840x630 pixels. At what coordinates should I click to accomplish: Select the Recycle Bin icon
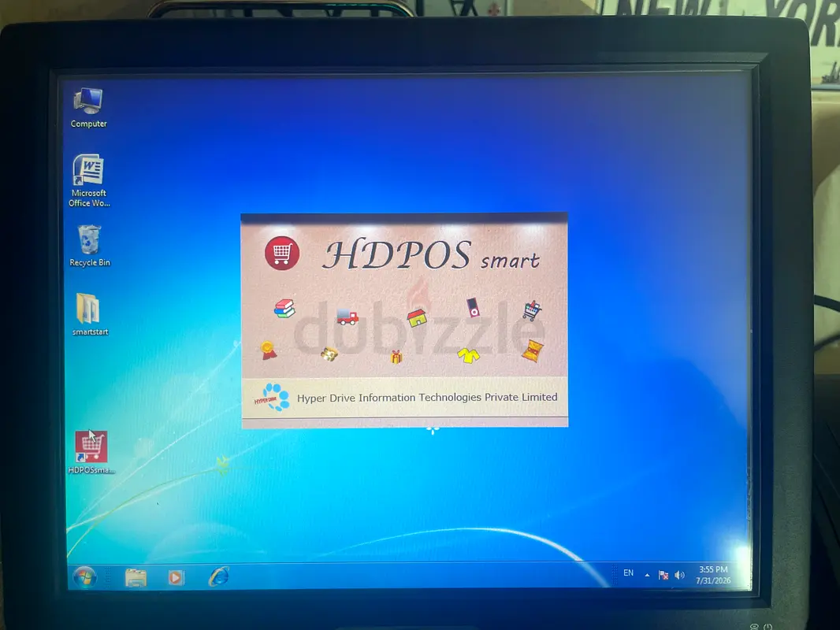90,246
